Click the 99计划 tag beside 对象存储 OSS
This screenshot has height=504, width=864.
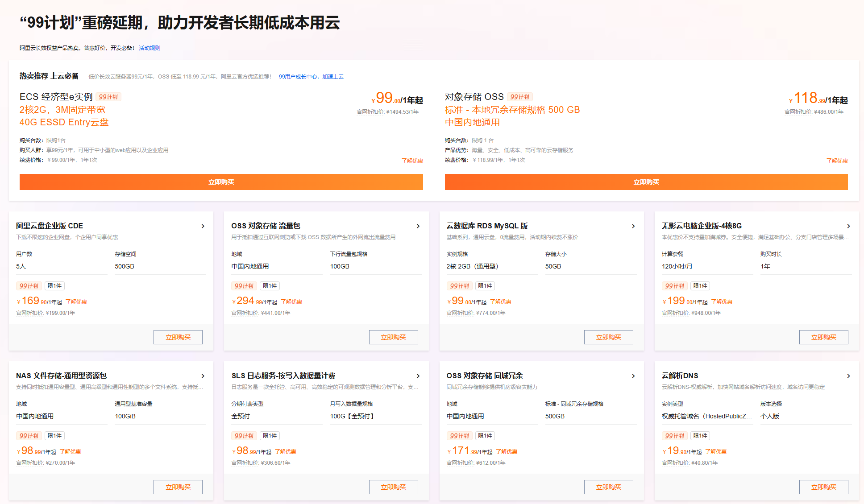[520, 97]
